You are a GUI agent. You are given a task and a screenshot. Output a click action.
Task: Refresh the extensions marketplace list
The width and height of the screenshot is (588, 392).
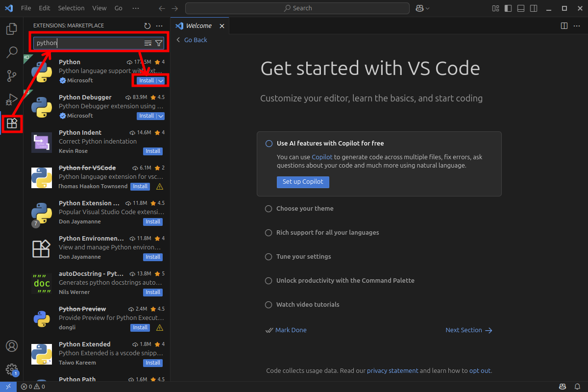[147, 25]
